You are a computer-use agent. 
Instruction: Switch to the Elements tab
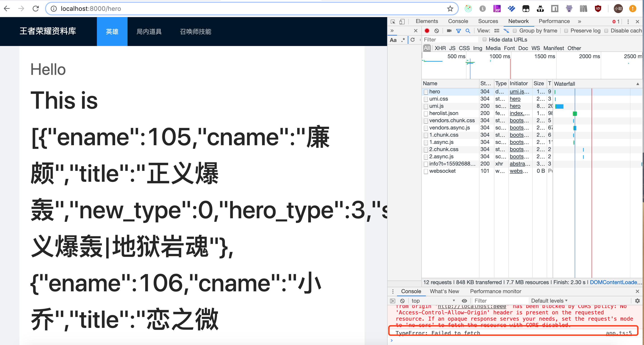pos(427,21)
